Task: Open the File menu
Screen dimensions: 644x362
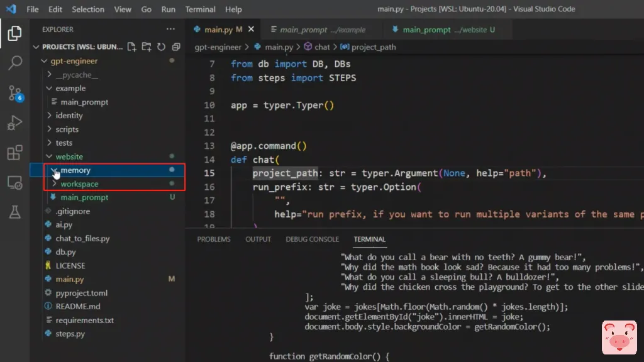Action: (x=33, y=9)
